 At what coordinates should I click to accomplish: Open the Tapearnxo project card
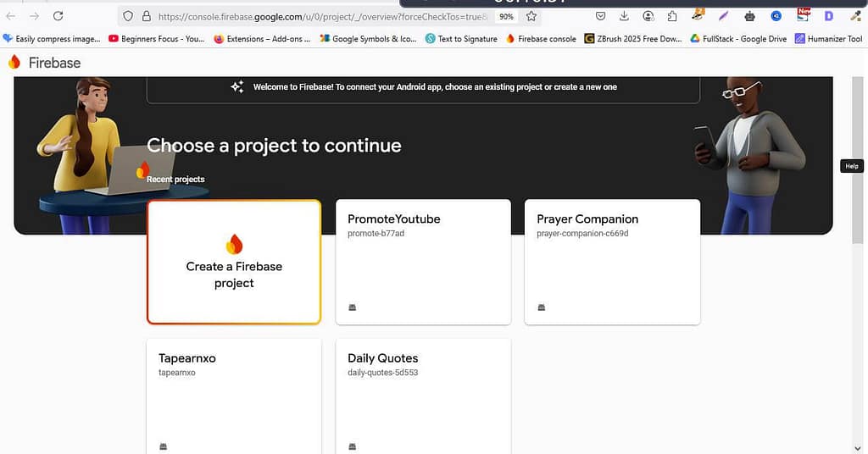tap(234, 396)
